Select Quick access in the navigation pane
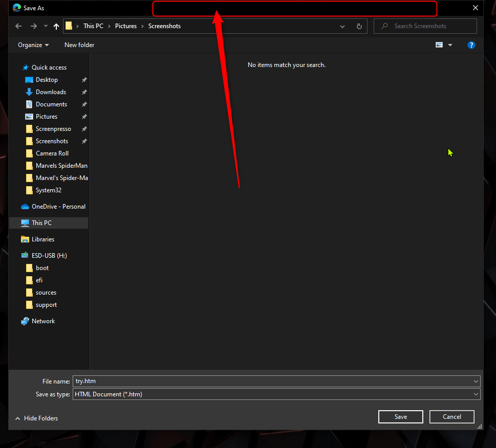Image resolution: width=496 pixels, height=448 pixels. 49,68
